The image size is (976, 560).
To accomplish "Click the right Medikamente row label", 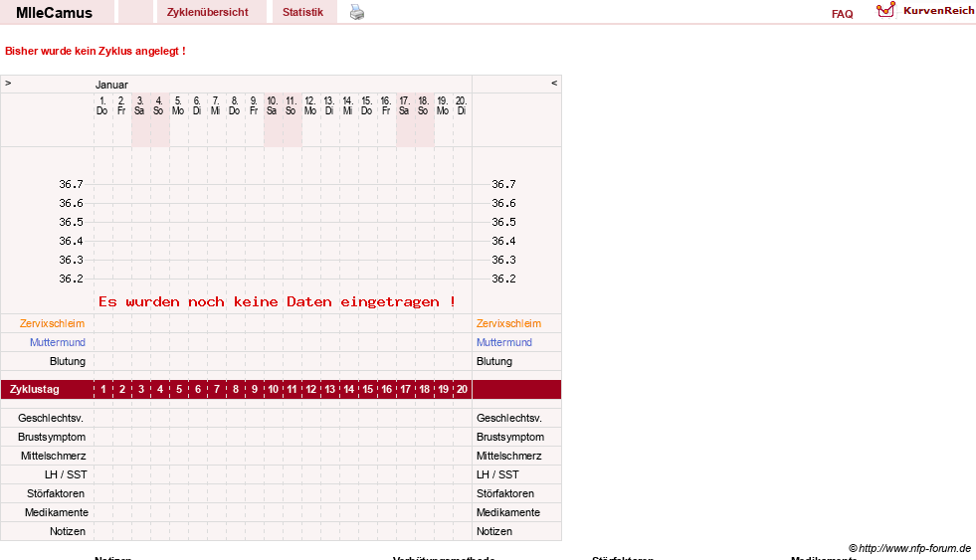I will point(508,512).
